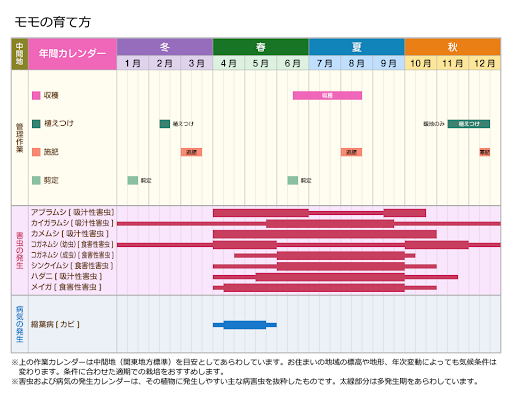Select the small green planting block in February
The image size is (512, 395).
pyautogui.click(x=165, y=124)
